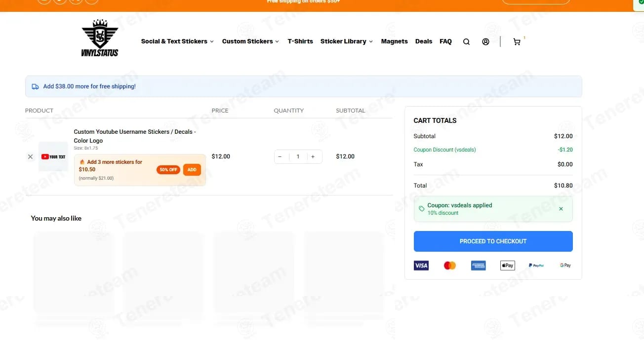Click the '(normally $21.00)' text

coord(96,178)
